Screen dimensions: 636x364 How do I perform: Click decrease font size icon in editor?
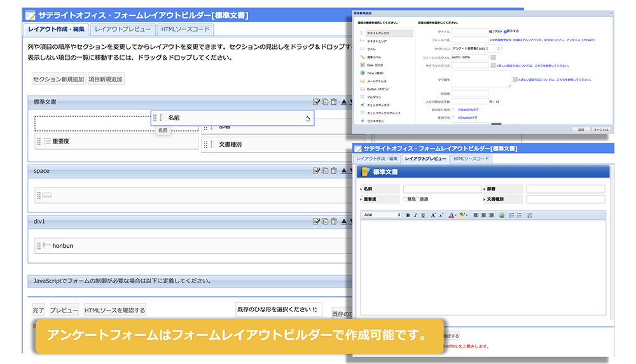[x=441, y=215]
